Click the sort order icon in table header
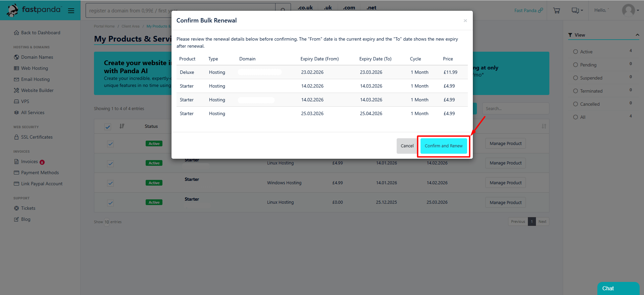The image size is (644, 295). coord(122,126)
